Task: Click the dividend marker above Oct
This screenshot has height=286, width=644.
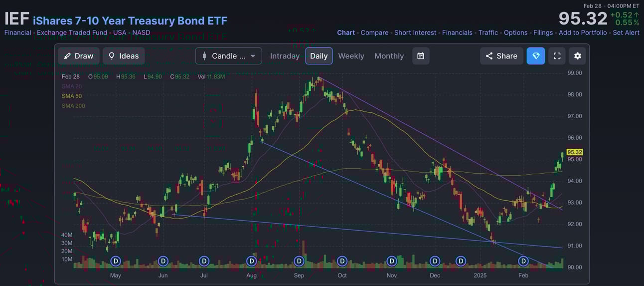Action: tap(342, 261)
